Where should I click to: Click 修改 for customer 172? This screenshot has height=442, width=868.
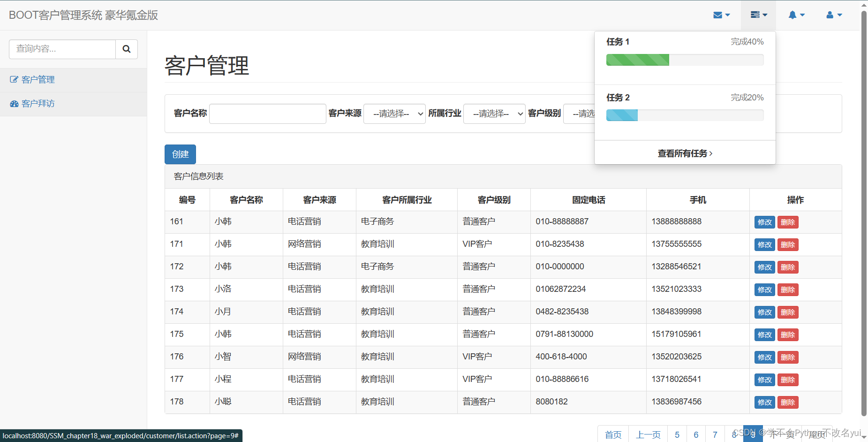click(764, 267)
